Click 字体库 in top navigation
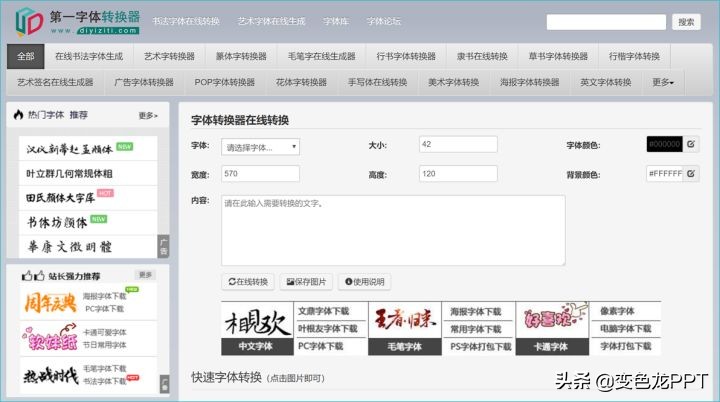 (x=335, y=21)
